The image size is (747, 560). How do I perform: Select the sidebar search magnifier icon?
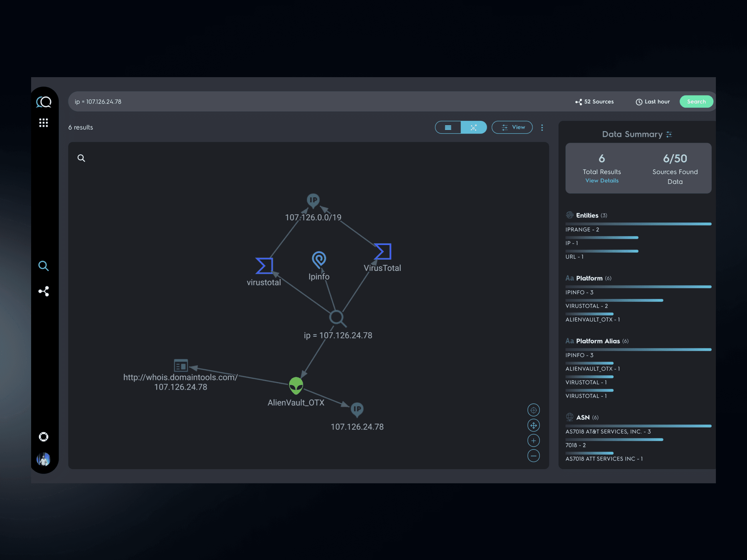(x=44, y=266)
